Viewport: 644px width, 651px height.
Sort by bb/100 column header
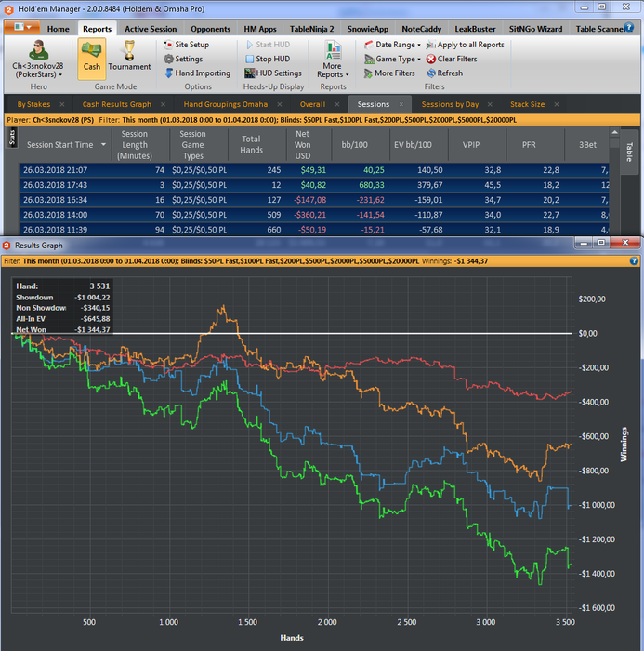pos(355,145)
